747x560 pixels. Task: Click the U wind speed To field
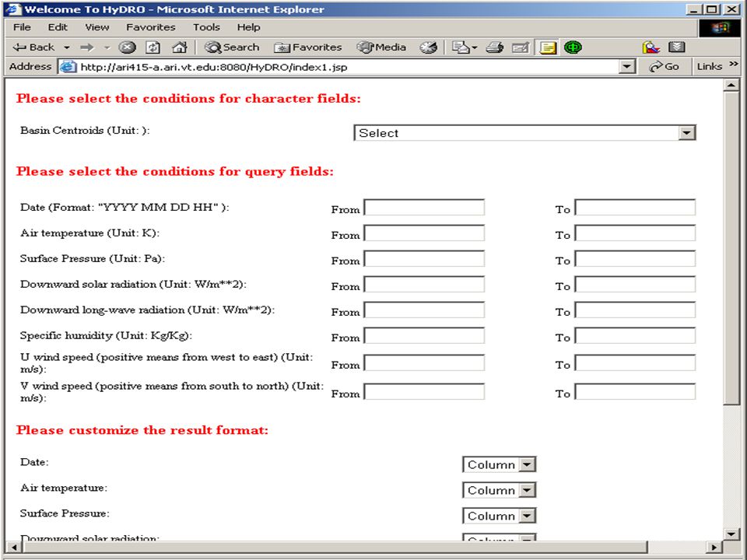click(635, 363)
